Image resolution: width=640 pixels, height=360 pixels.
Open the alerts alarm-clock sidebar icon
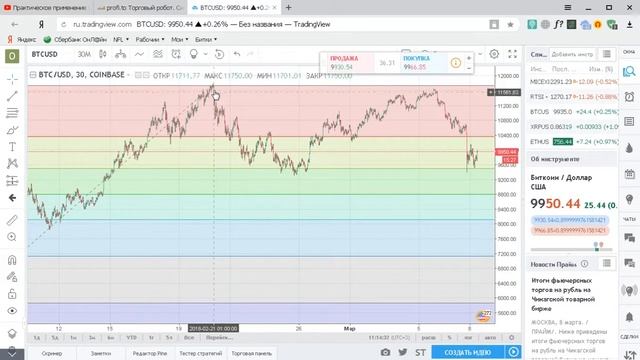tap(629, 97)
